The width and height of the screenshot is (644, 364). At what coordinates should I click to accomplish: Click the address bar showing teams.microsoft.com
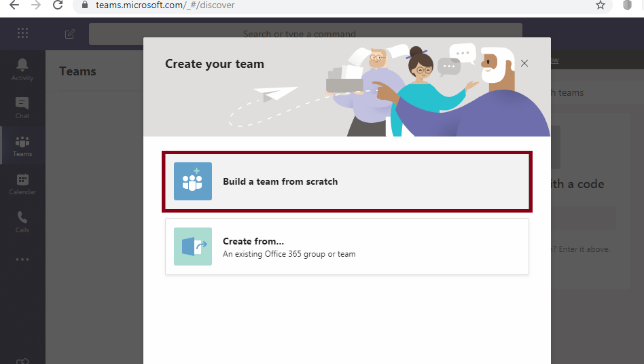(x=342, y=5)
